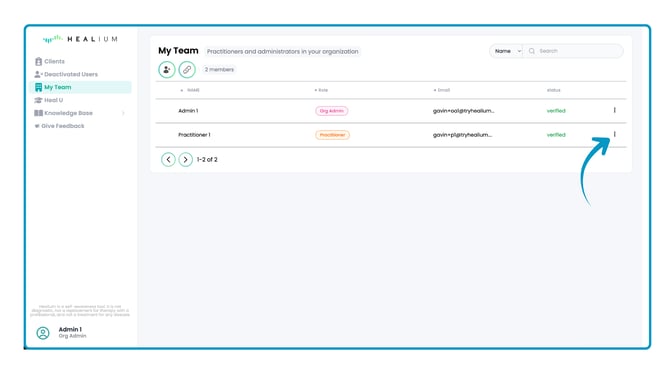Click the gavin+p1 email cell

pos(462,135)
